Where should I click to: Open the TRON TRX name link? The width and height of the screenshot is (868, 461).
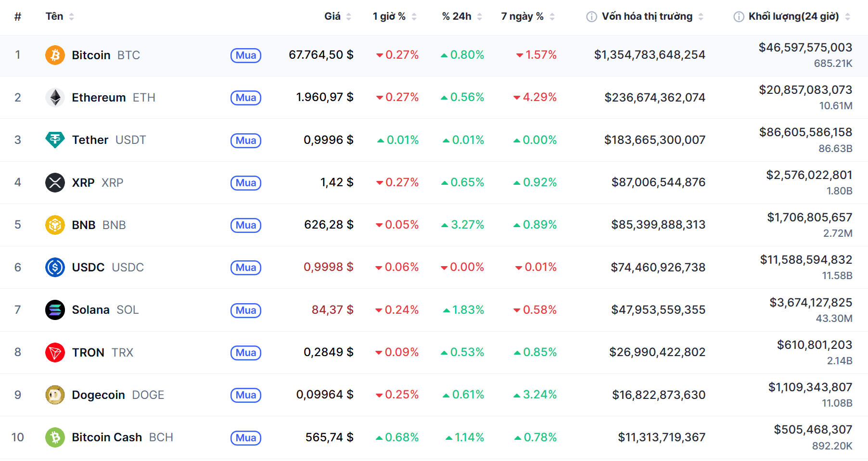click(102, 353)
